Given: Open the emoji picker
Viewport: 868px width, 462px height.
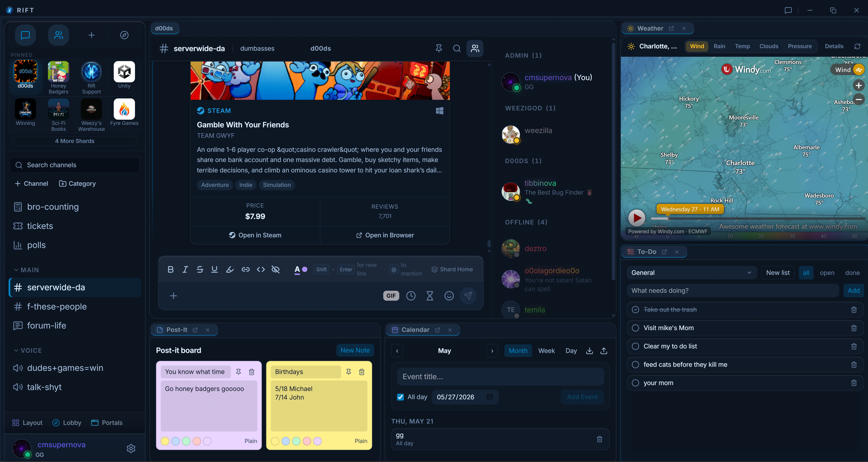Looking at the screenshot, I should 449,296.
